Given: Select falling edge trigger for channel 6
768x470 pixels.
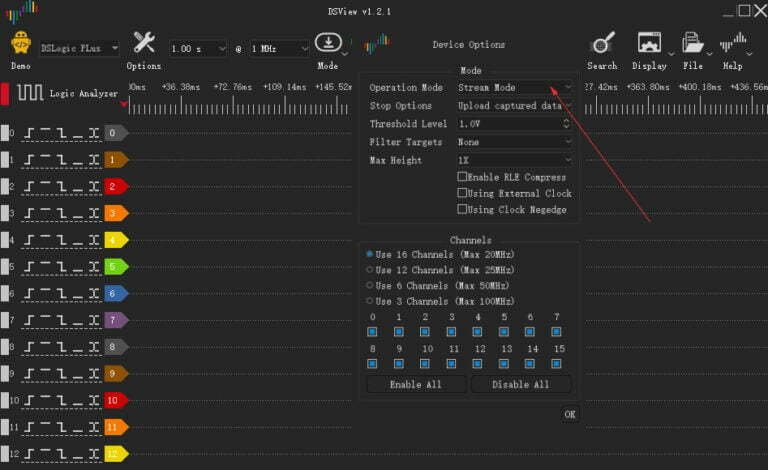Looking at the screenshot, I should pyautogui.click(x=61, y=293).
